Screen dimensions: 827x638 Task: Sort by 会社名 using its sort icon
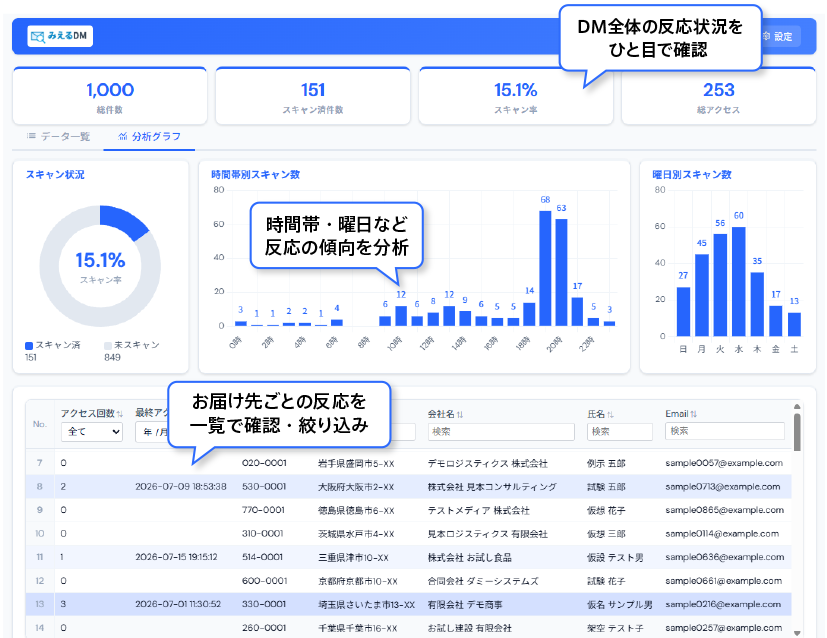(x=460, y=414)
